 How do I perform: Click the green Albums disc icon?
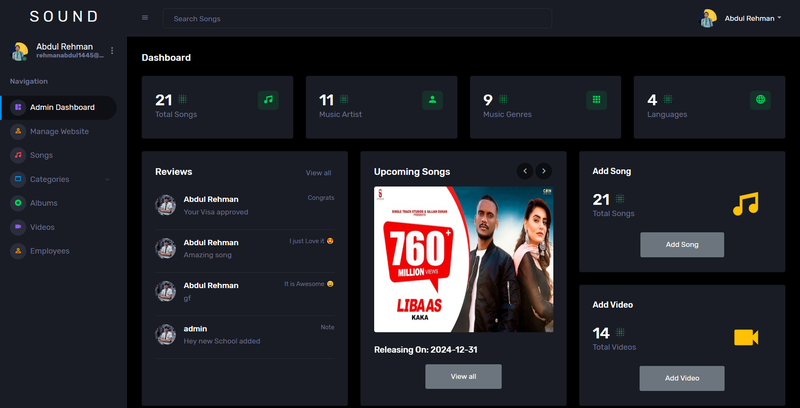(18, 203)
